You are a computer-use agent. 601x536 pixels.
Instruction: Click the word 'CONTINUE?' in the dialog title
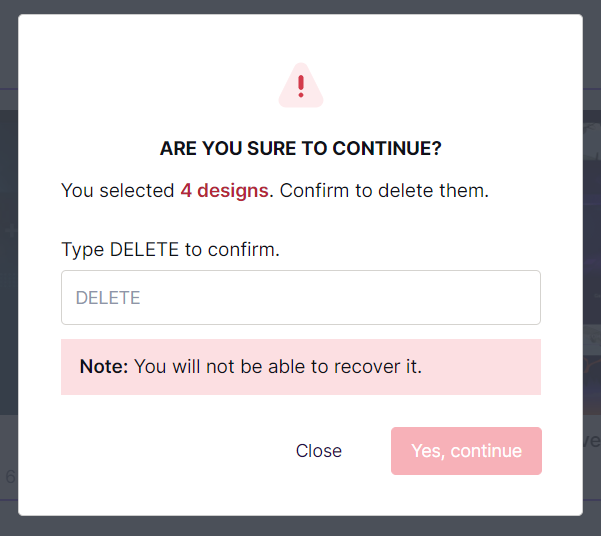click(387, 148)
